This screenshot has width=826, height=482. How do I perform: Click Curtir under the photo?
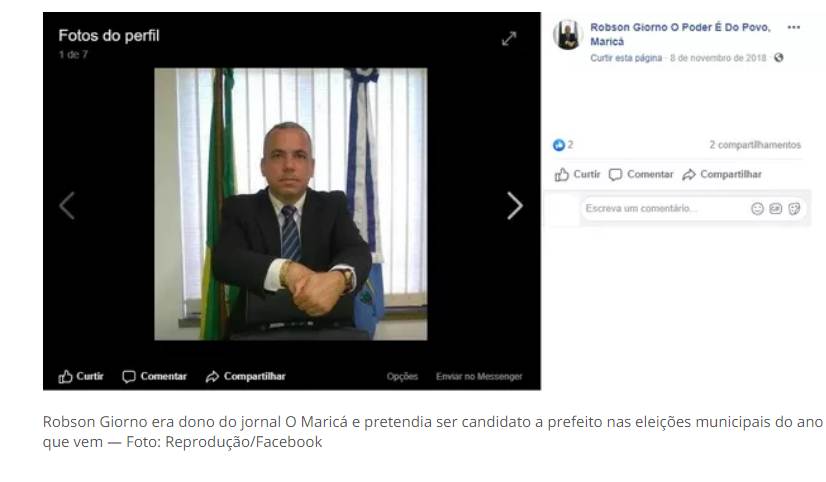81,376
